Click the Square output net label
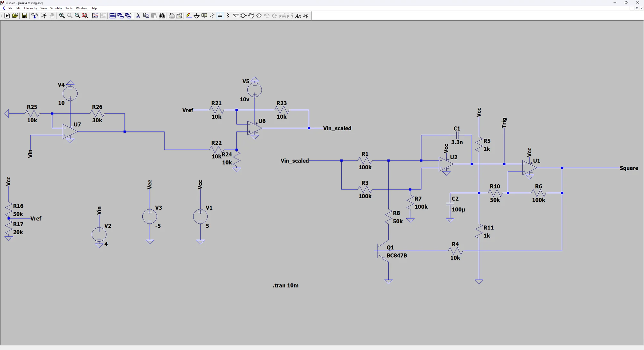This screenshot has height=350, width=644. pyautogui.click(x=629, y=168)
